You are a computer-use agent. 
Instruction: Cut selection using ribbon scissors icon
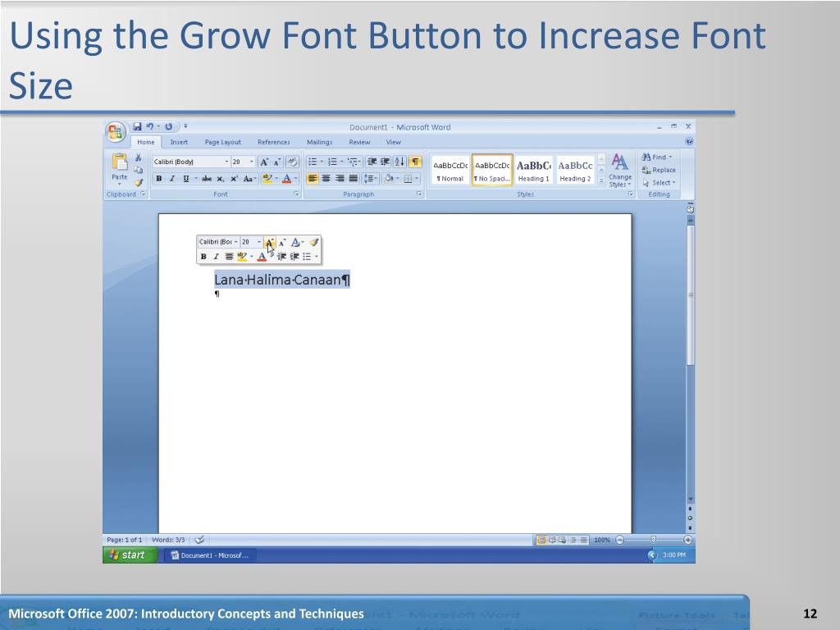tap(138, 157)
